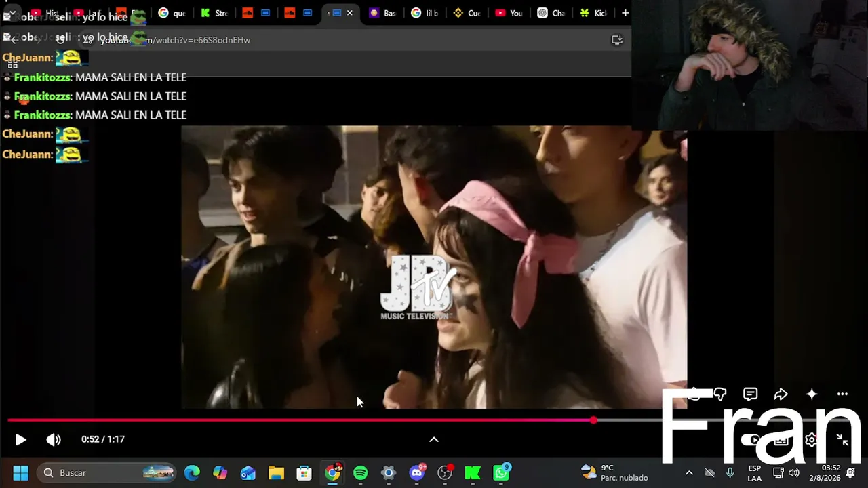868x488 pixels.
Task: Open the notification bell in the taskbar
Action: tap(850, 472)
